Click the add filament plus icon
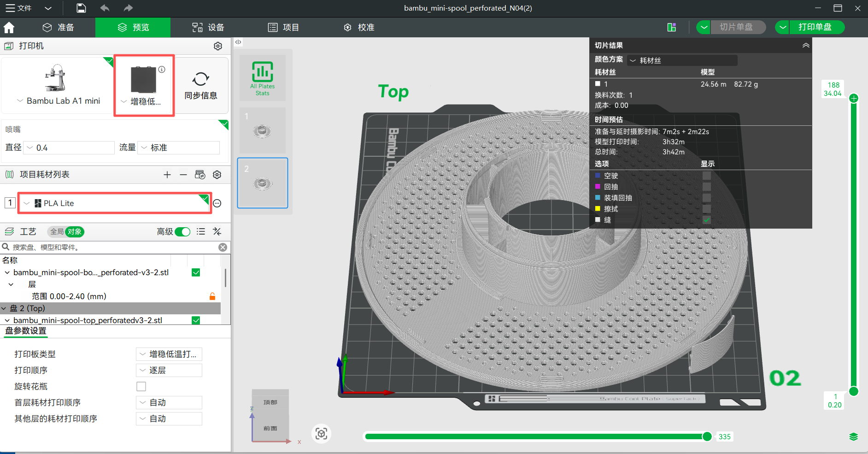 pos(167,175)
